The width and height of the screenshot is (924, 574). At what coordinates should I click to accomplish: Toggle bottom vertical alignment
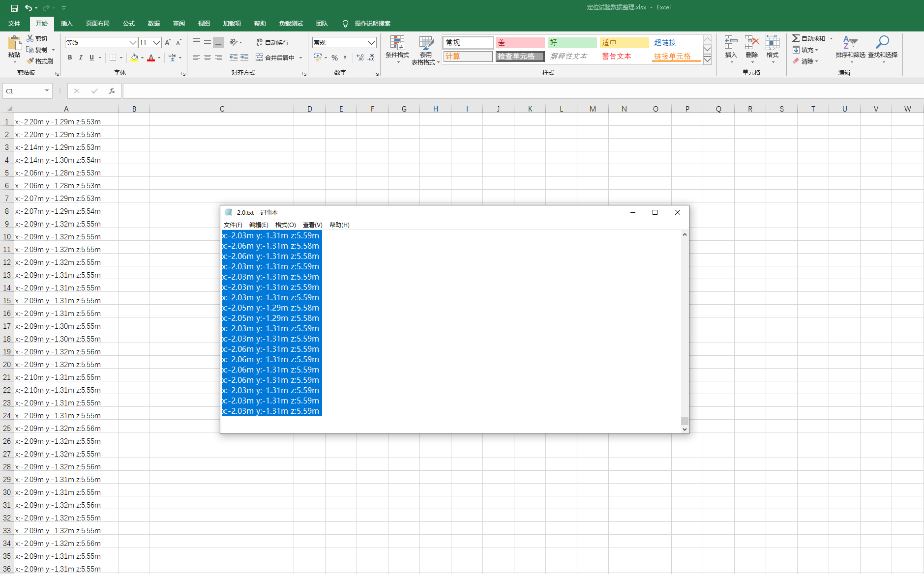(x=218, y=42)
